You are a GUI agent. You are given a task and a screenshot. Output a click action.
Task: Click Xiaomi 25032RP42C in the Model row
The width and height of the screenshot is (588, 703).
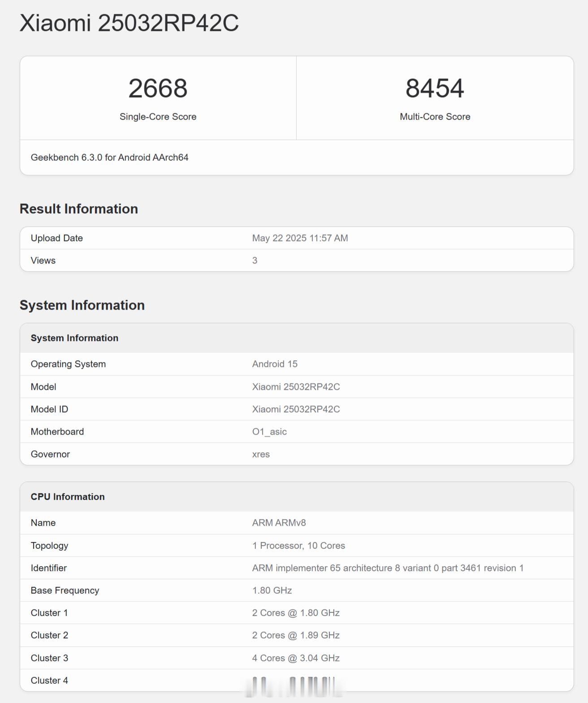(x=296, y=387)
